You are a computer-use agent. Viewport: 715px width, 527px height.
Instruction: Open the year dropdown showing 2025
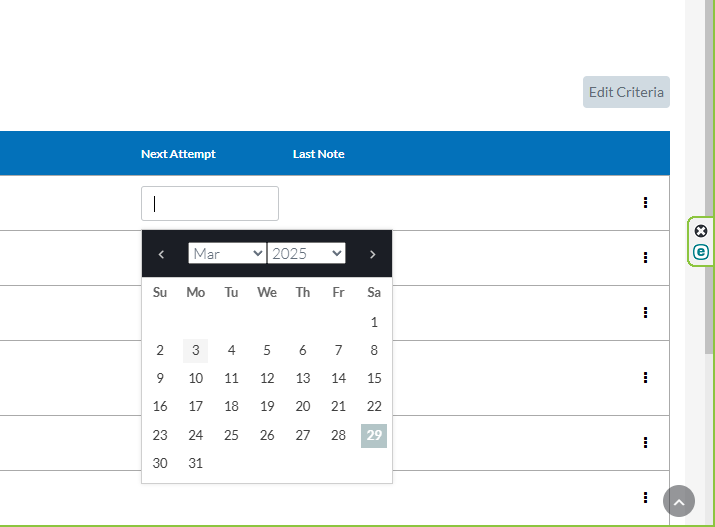(x=306, y=254)
